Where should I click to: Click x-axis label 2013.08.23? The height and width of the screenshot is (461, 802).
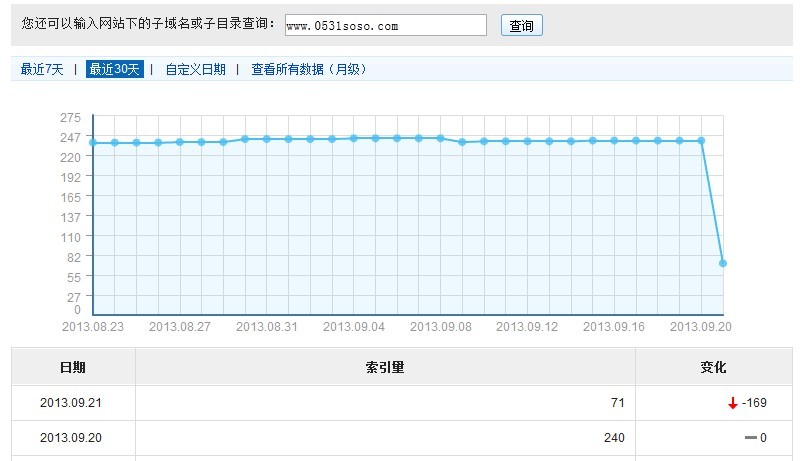tap(93, 326)
